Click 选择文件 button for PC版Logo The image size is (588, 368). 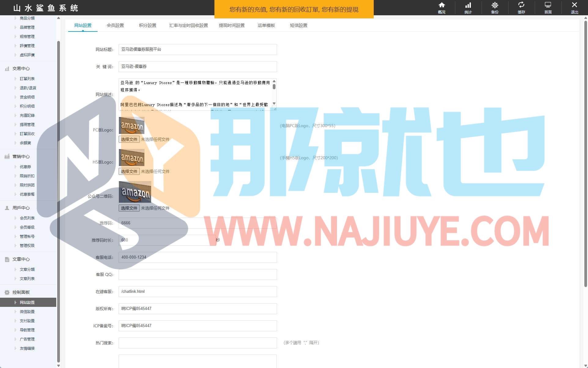(x=129, y=139)
